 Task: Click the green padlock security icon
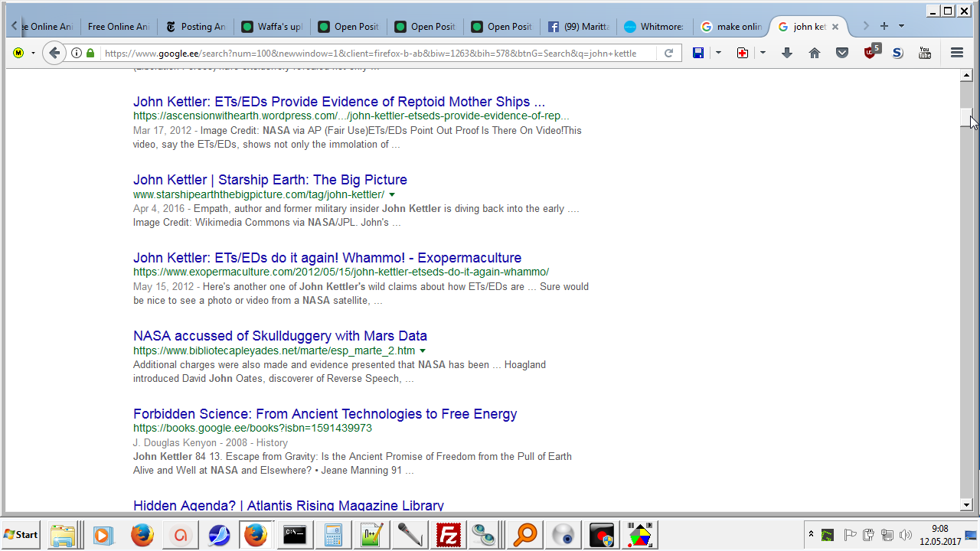point(90,53)
